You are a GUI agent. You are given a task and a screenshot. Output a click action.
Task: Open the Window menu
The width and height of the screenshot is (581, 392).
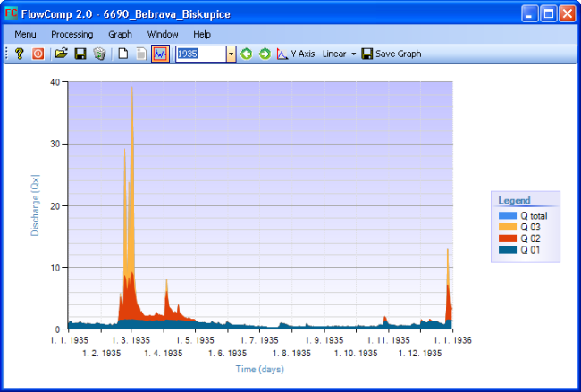(163, 35)
